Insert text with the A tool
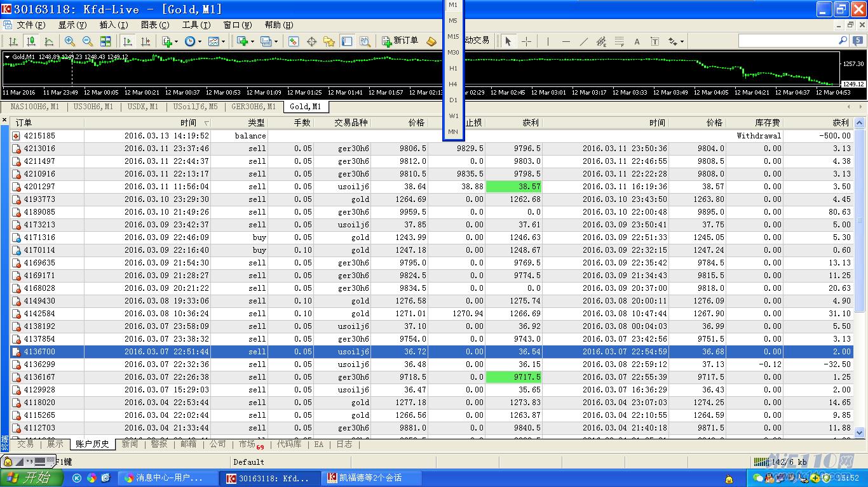Screen dimensions: 868x487 tap(637, 41)
